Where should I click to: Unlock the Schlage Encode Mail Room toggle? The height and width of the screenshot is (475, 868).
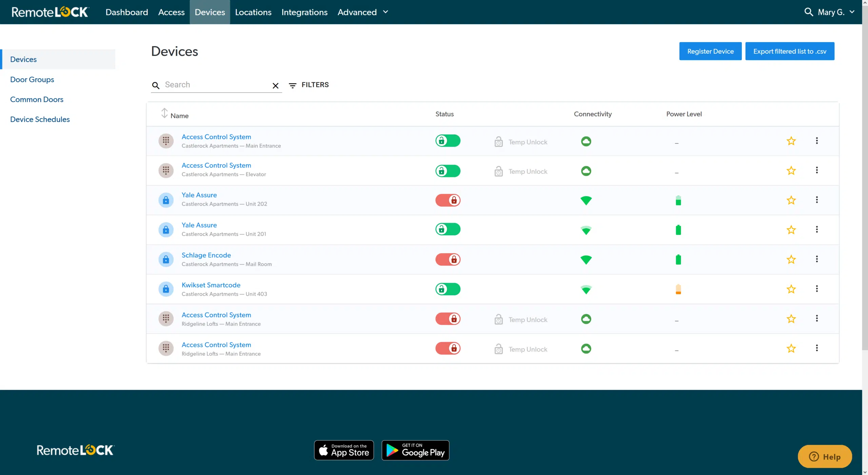(x=448, y=260)
